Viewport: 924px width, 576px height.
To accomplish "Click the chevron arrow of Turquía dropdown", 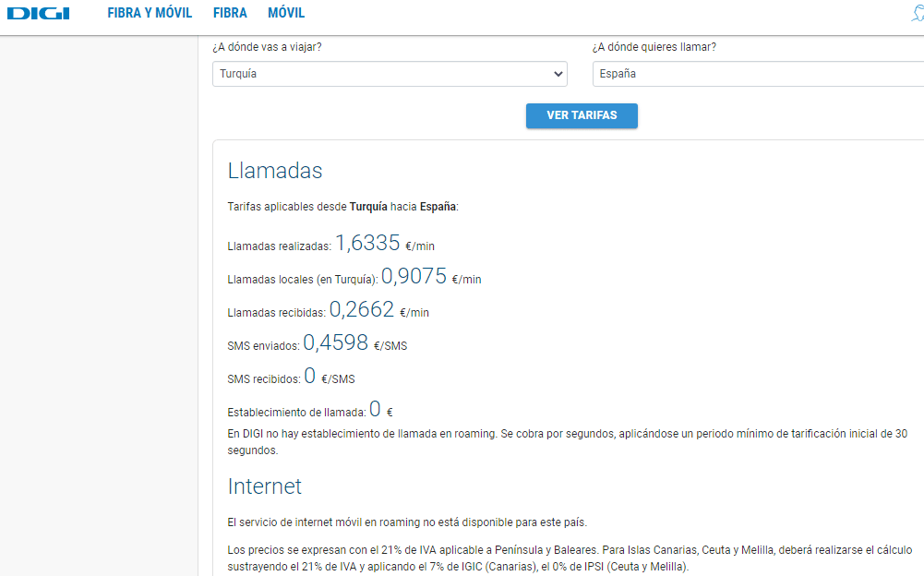I will 558,74.
